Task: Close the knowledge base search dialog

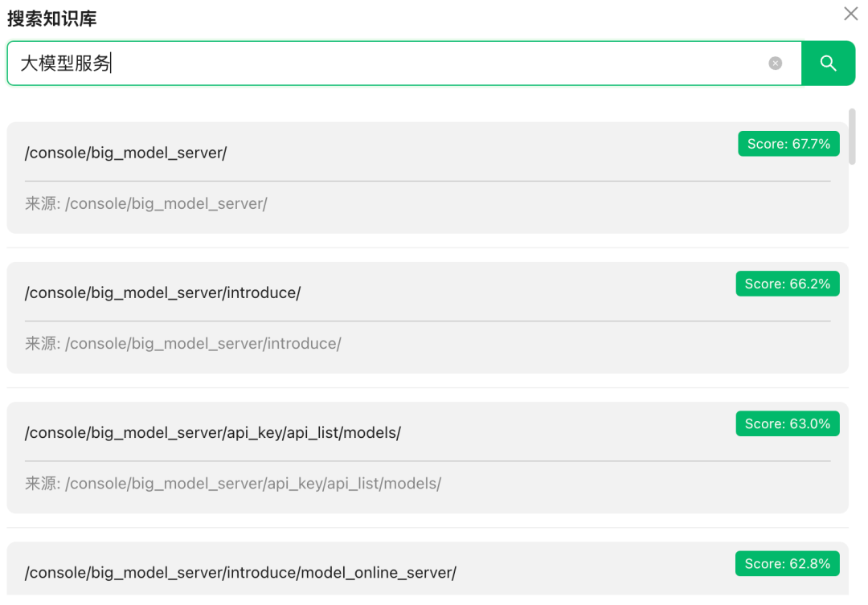Action: (x=850, y=14)
